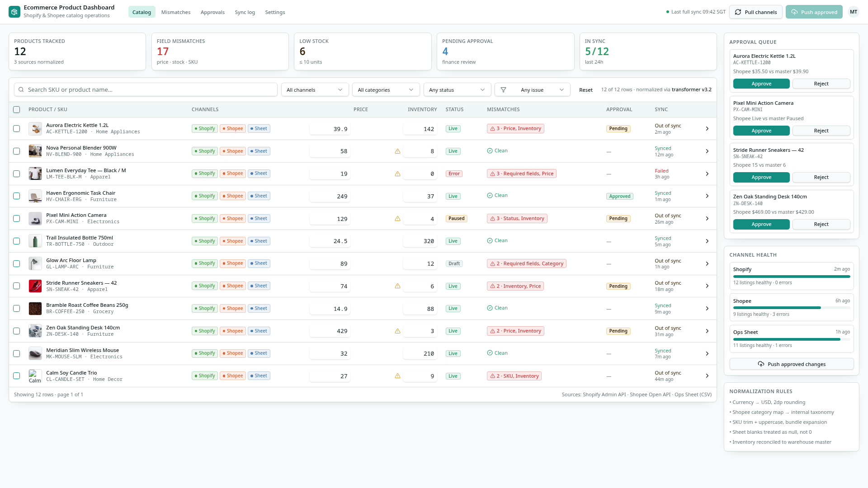Viewport: 868px width, 488px height.
Task: Click the Shopee channel health progress bar
Action: click(x=791, y=308)
